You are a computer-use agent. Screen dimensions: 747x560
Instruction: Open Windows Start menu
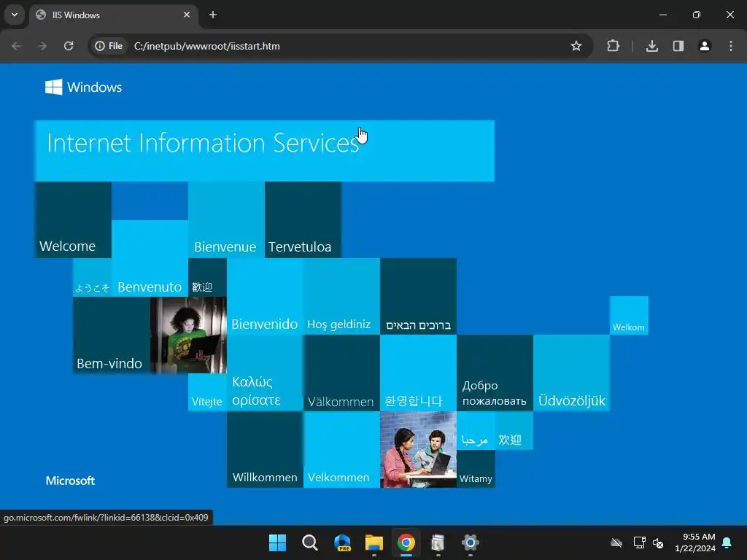point(277,542)
